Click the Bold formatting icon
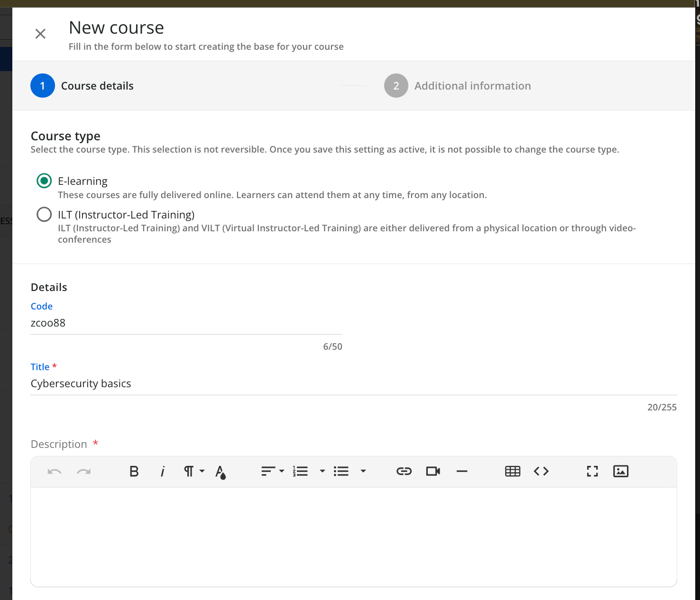Viewport: 700px width, 600px height. pos(134,471)
